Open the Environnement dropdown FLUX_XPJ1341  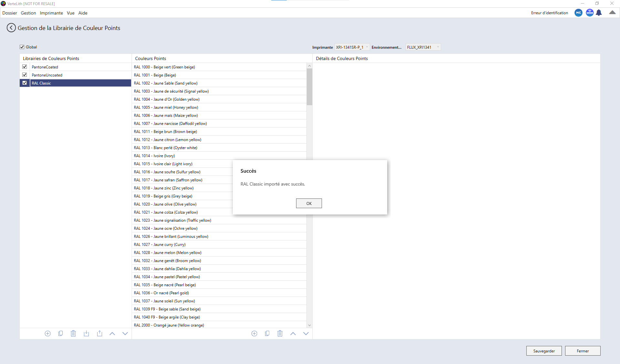click(423, 47)
